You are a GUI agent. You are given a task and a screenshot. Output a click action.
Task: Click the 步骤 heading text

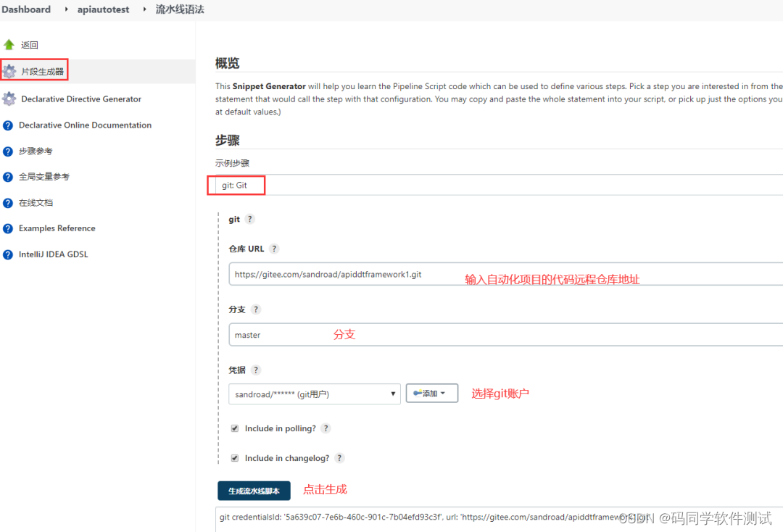[227, 140]
